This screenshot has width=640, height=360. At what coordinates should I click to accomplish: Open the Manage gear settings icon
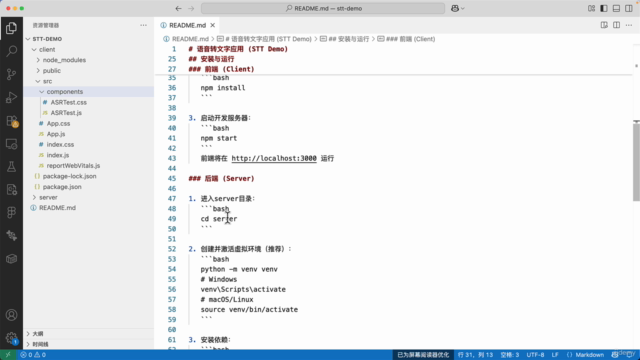coord(11,338)
